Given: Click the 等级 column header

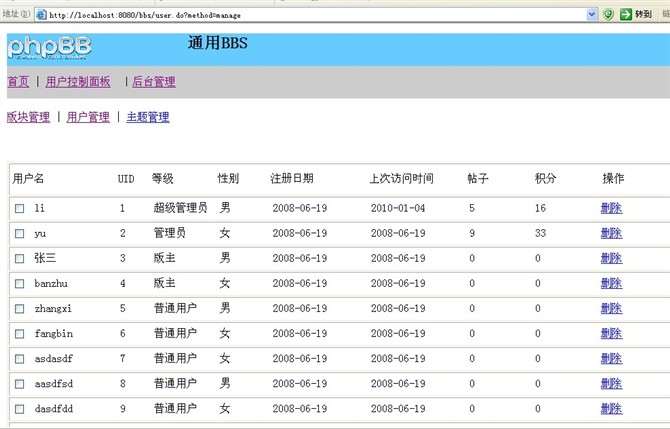Looking at the screenshot, I should [x=163, y=179].
